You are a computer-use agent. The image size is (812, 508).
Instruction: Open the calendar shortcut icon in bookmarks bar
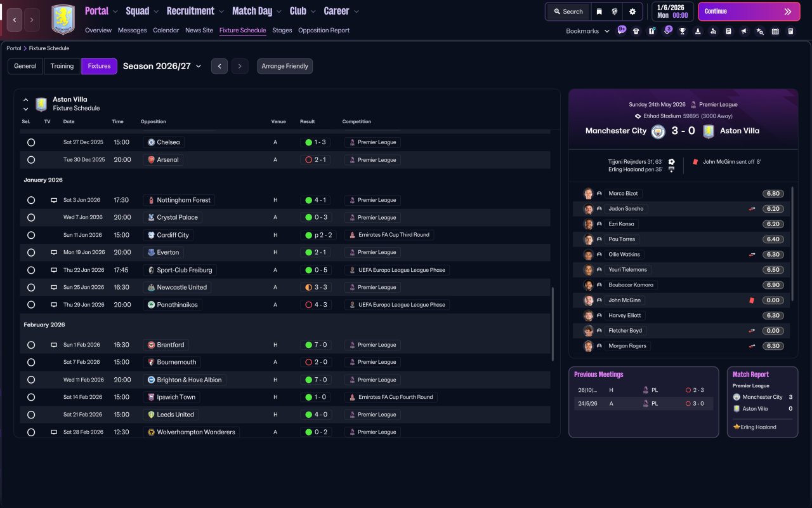coord(775,31)
